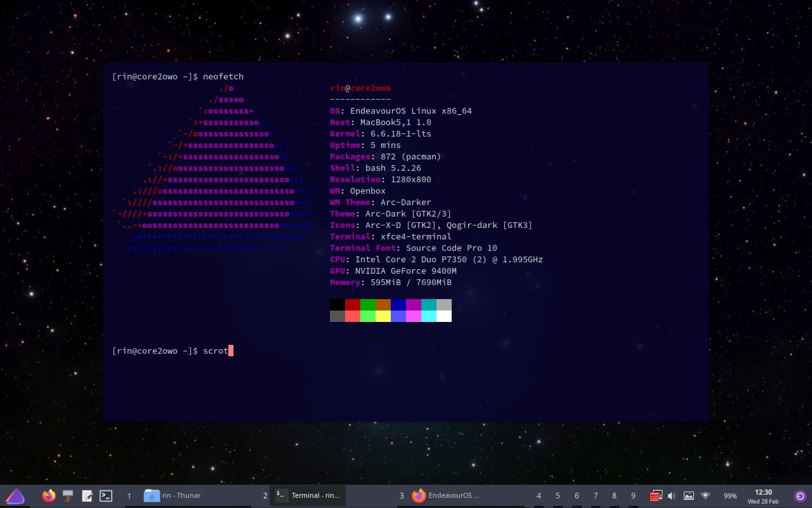Click the rin@core2owo neofetch title

(360, 88)
